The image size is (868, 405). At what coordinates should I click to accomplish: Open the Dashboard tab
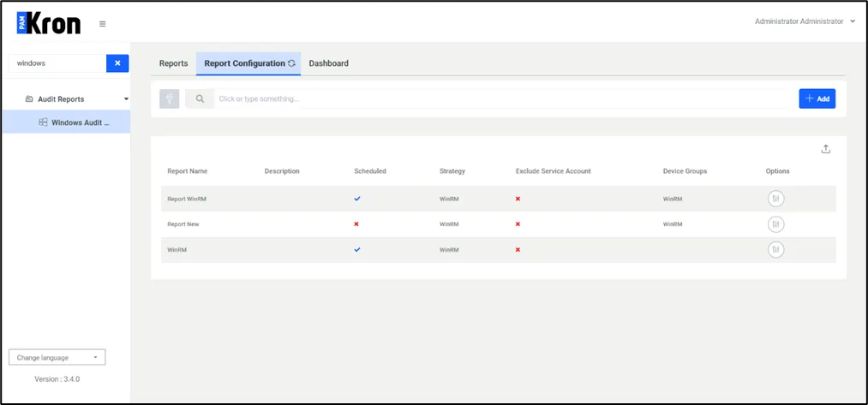pyautogui.click(x=329, y=63)
